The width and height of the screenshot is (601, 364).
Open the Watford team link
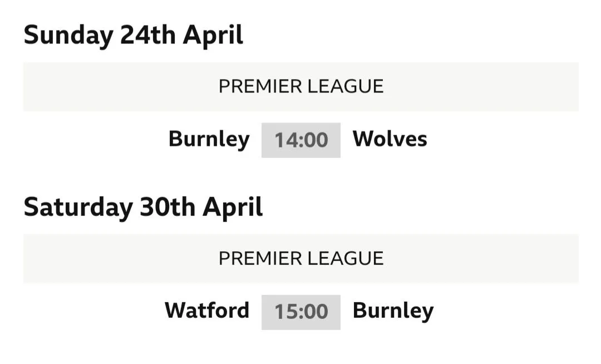[x=207, y=311]
